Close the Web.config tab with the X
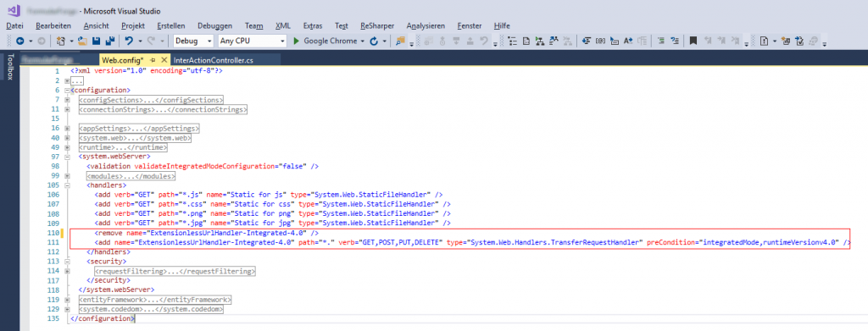The width and height of the screenshot is (868, 331). click(x=164, y=59)
